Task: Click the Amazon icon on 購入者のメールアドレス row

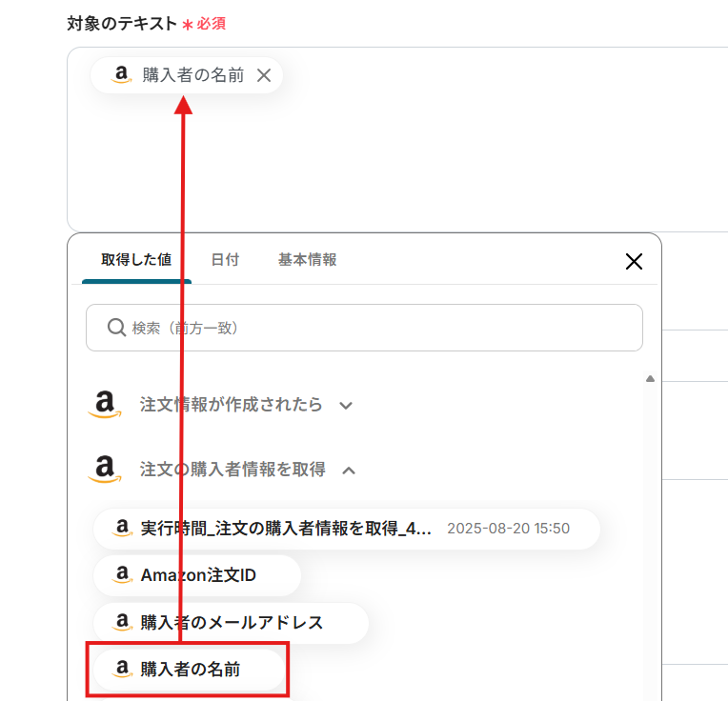Action: tap(122, 622)
